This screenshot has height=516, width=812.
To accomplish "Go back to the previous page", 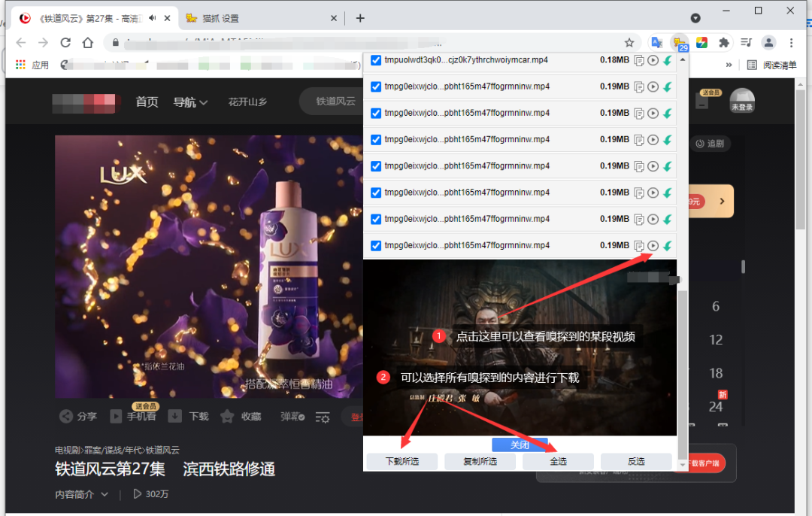I will coord(21,42).
